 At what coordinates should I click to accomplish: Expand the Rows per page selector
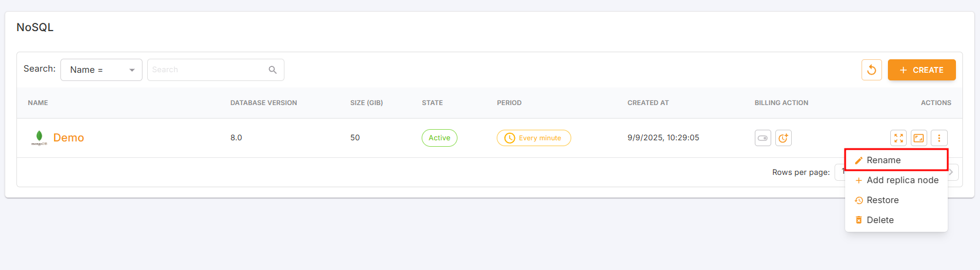pos(840,172)
